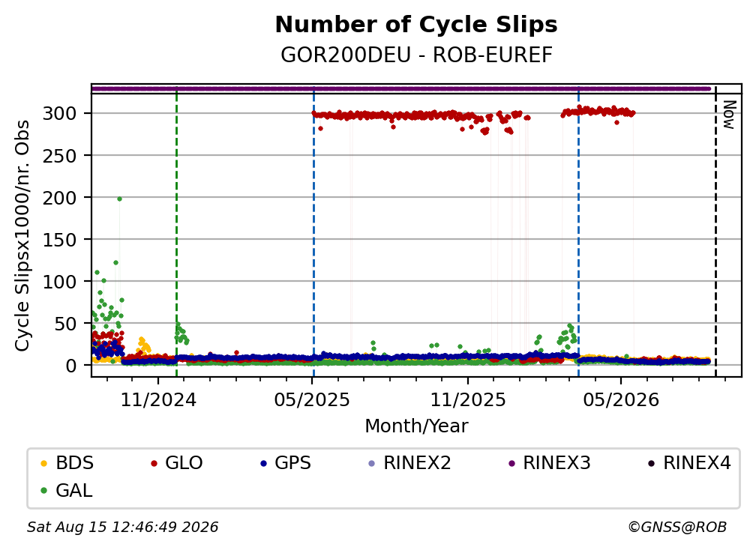This screenshot has height=550, width=756.
Task: Click the 100 y-axis tick label
Action: coord(60,281)
